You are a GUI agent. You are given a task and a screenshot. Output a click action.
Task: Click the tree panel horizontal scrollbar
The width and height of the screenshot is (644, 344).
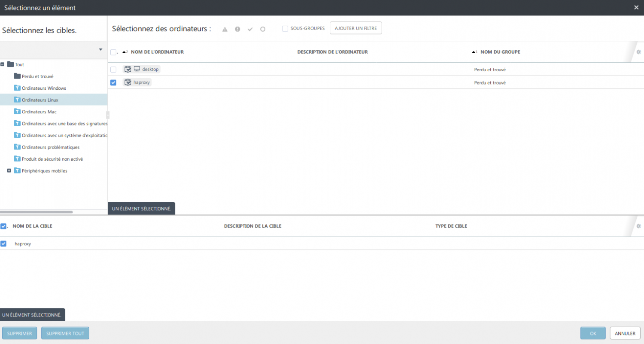point(36,212)
